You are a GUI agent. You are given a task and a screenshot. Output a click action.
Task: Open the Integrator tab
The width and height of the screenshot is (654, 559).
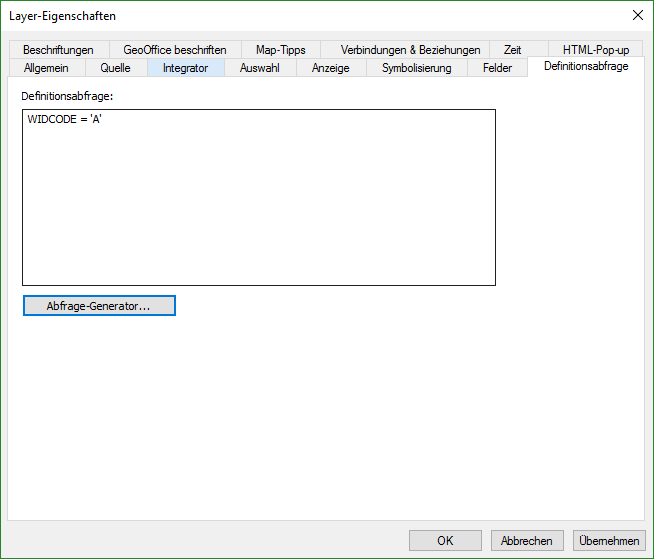pyautogui.click(x=185, y=68)
